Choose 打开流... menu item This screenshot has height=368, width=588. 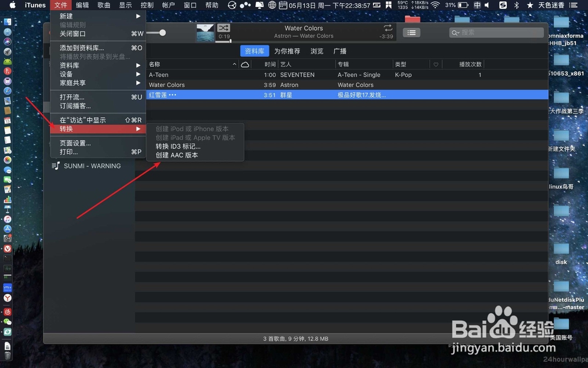click(x=98, y=97)
